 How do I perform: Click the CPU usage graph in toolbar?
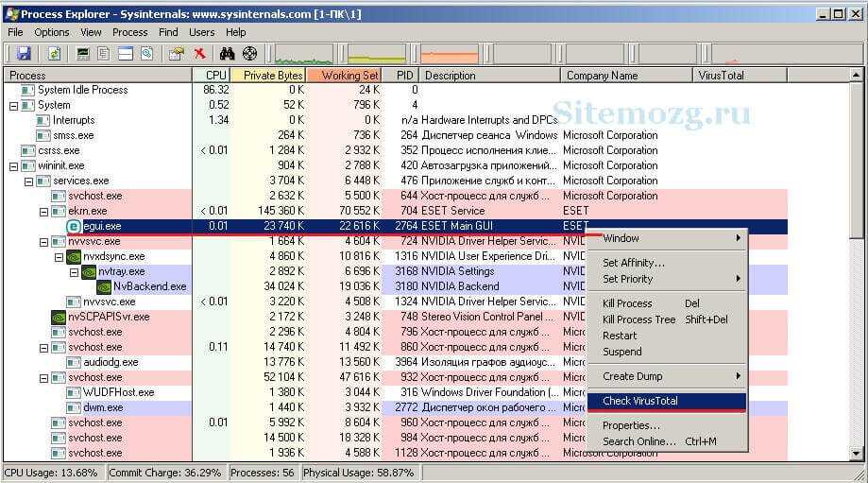point(303,54)
